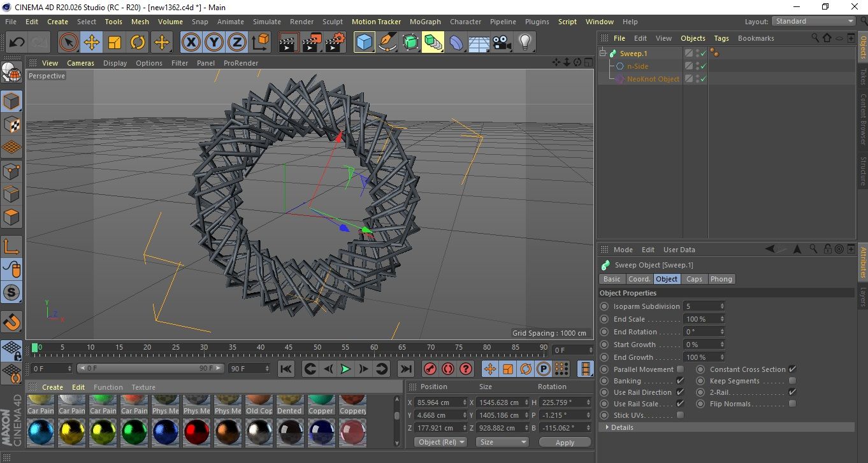Open the MoGraph menu

click(x=425, y=22)
